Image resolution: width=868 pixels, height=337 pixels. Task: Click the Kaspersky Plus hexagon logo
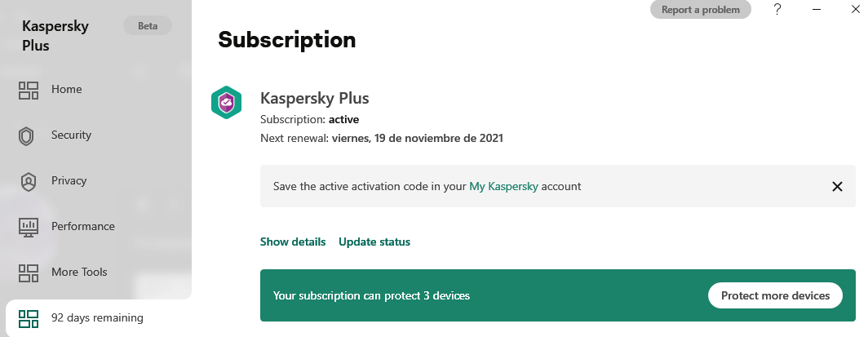226,103
